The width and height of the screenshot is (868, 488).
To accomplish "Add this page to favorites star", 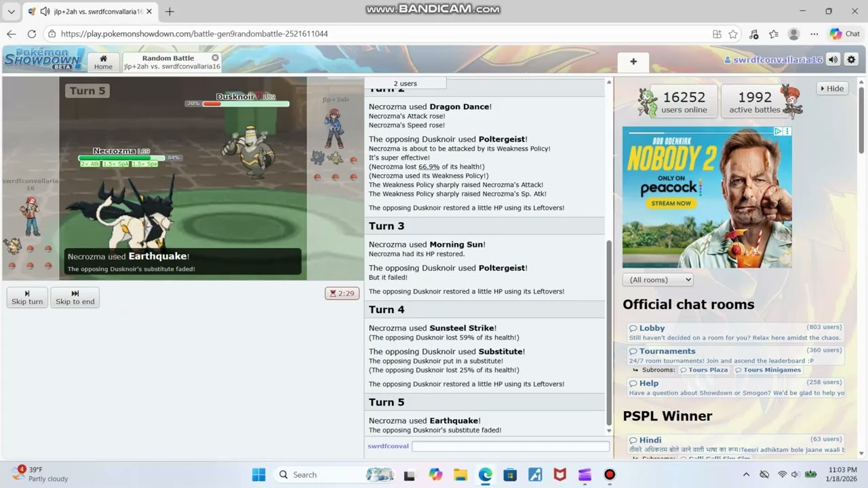I will click(x=733, y=34).
